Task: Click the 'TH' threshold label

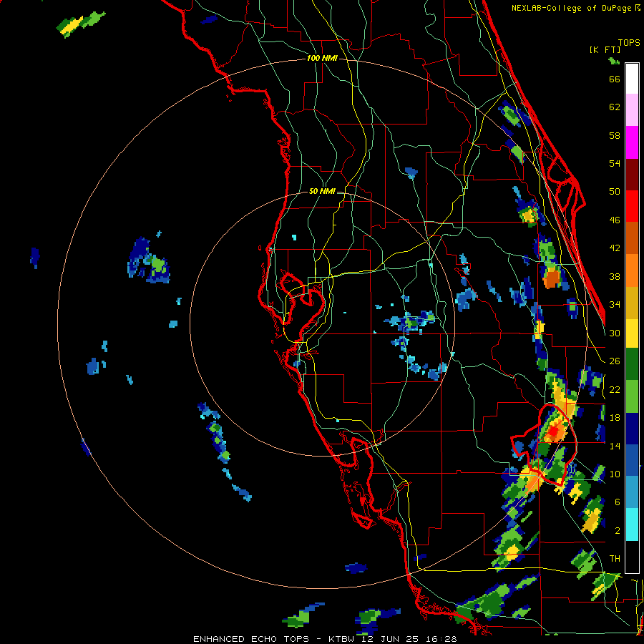Action: pos(615,559)
